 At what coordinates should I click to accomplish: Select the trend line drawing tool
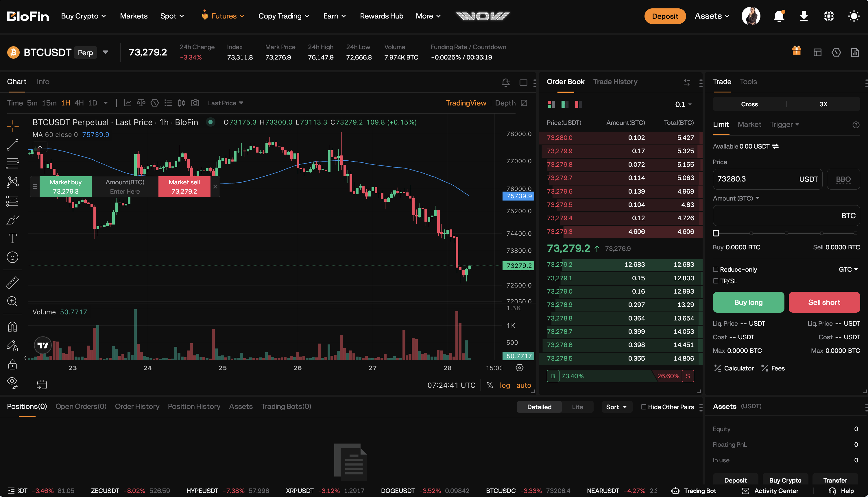(13, 145)
